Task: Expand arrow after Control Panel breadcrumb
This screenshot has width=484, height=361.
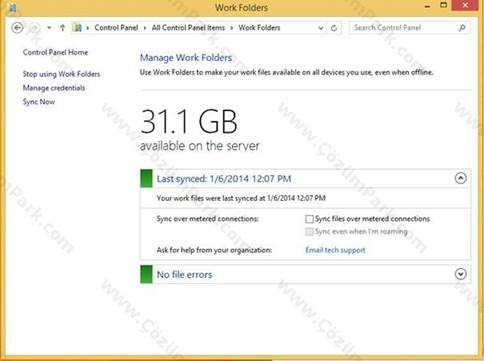Action: click(x=145, y=28)
